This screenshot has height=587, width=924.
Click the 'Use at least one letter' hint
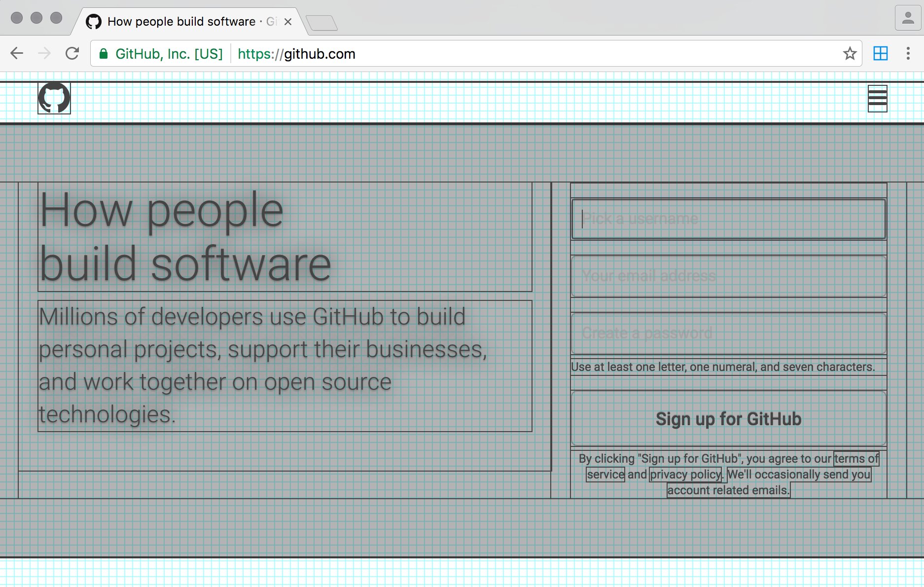pyautogui.click(x=723, y=367)
